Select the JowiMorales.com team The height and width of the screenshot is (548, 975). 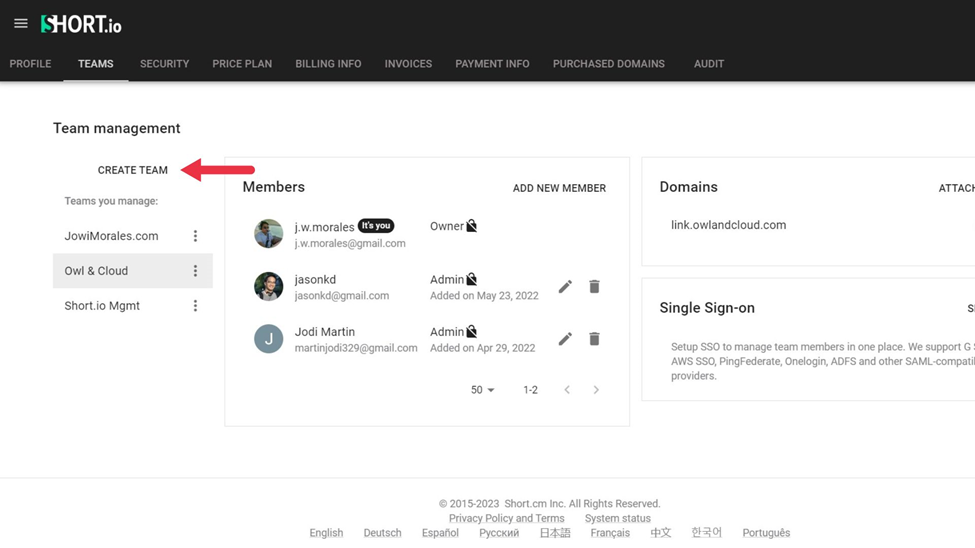point(111,236)
